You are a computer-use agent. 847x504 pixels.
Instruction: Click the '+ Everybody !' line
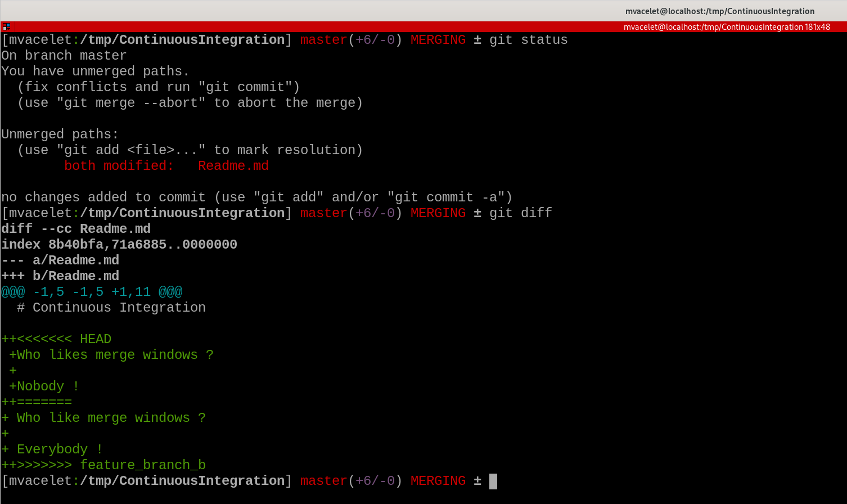pos(52,449)
